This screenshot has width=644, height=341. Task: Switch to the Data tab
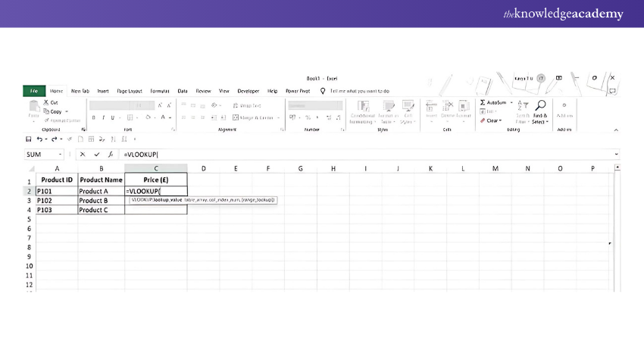pos(183,90)
